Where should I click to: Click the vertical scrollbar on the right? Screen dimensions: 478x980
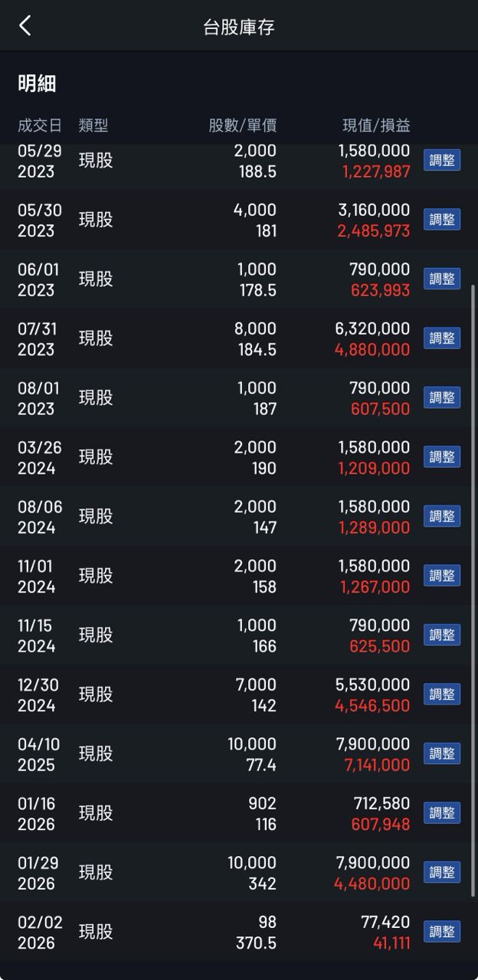point(473,590)
